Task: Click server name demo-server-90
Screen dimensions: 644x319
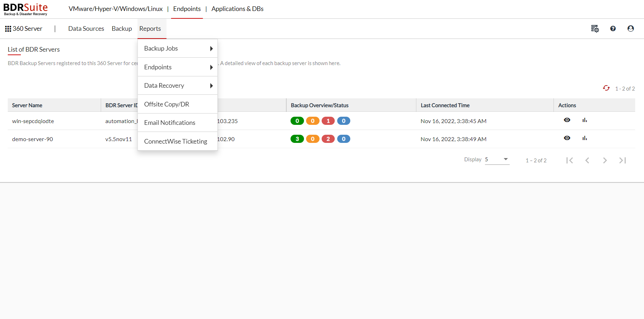Action: coord(33,139)
